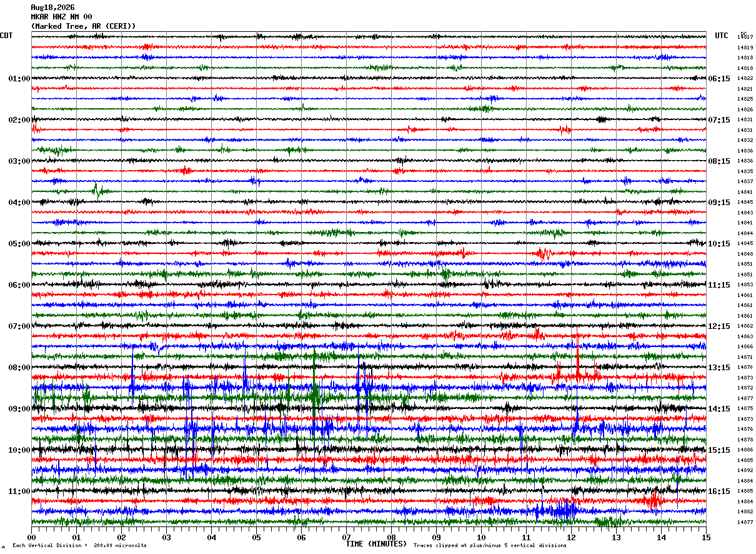Click the 12:15 UTC time label

(x=719, y=326)
